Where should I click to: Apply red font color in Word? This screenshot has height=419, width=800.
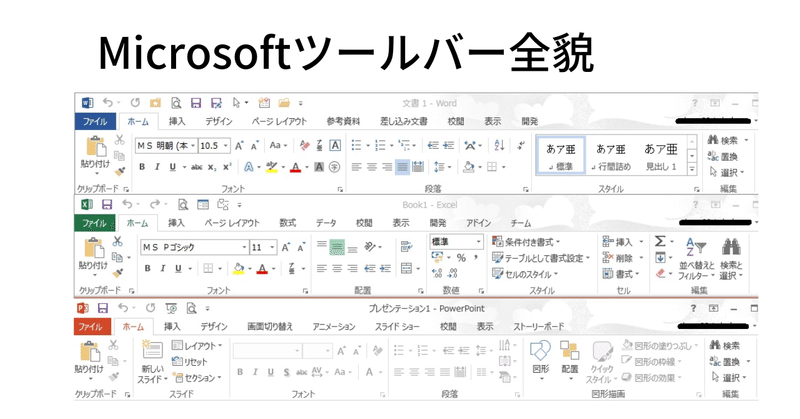[x=295, y=167]
